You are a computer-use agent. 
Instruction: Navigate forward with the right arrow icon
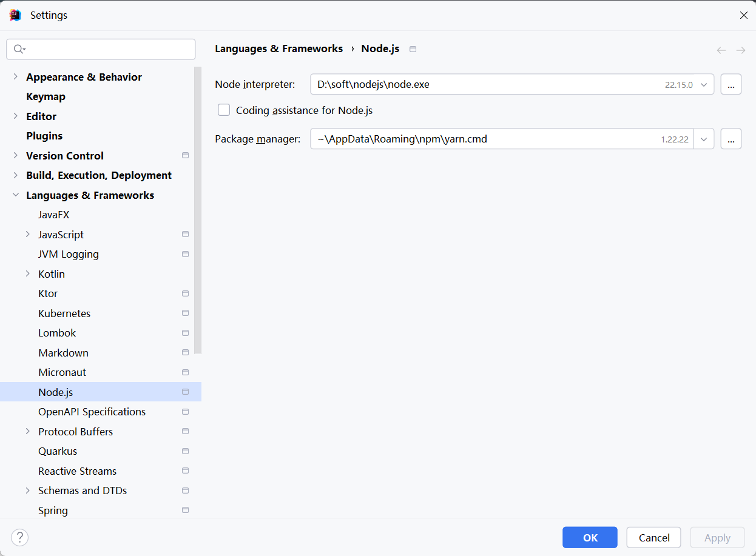point(741,50)
